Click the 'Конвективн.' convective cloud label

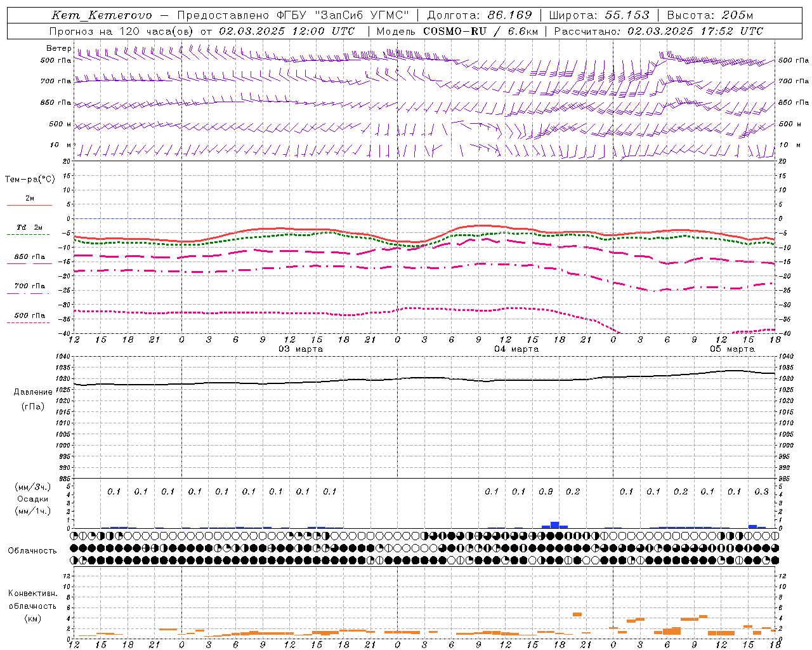33,594
